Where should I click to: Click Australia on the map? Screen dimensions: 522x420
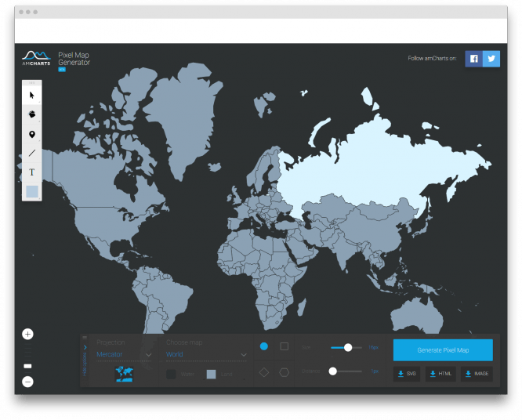click(x=418, y=316)
